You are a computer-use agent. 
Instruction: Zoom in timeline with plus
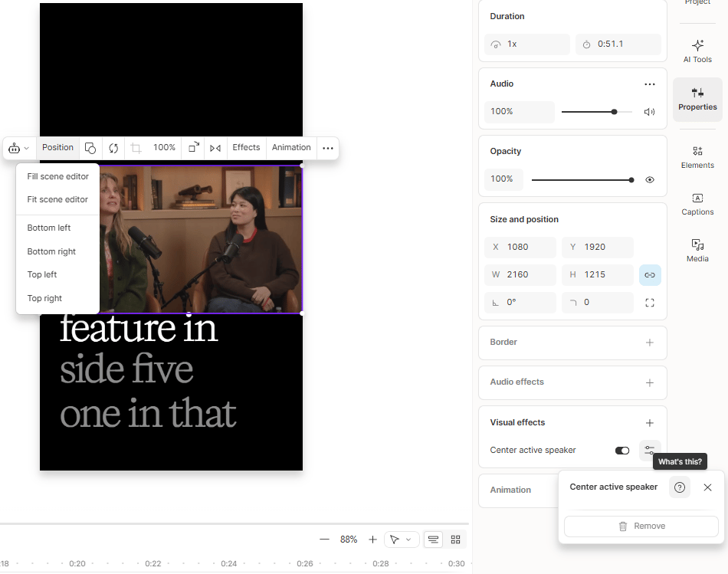[x=372, y=540]
